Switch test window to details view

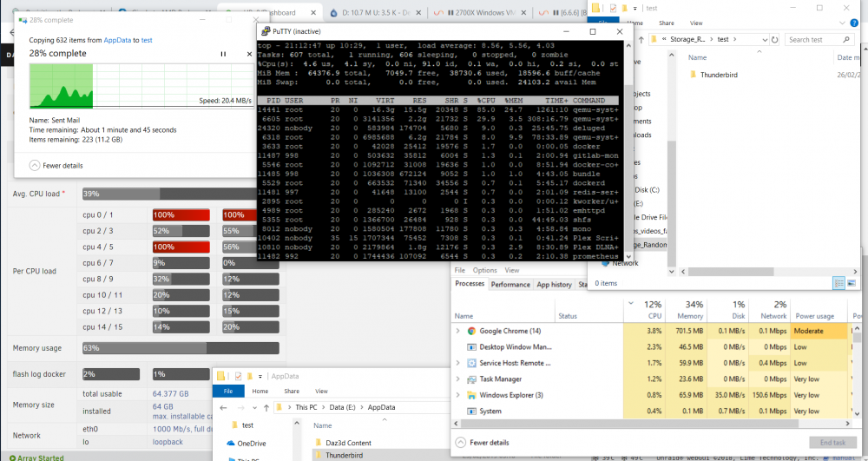point(839,283)
